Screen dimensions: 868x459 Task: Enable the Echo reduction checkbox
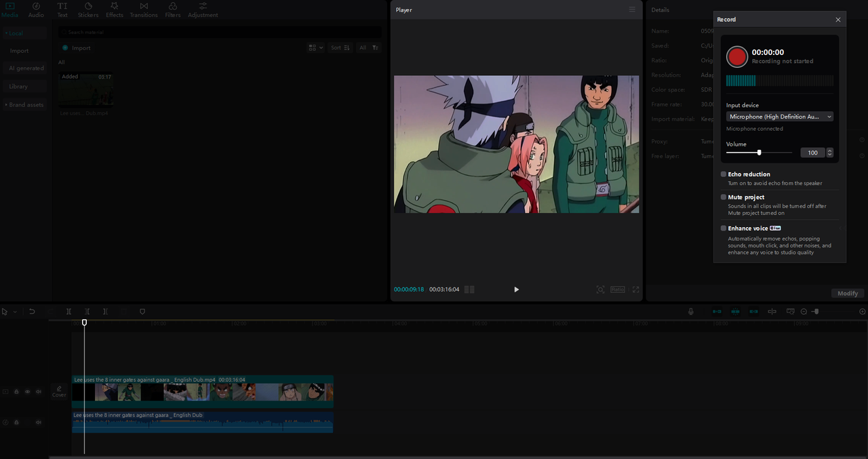click(724, 174)
